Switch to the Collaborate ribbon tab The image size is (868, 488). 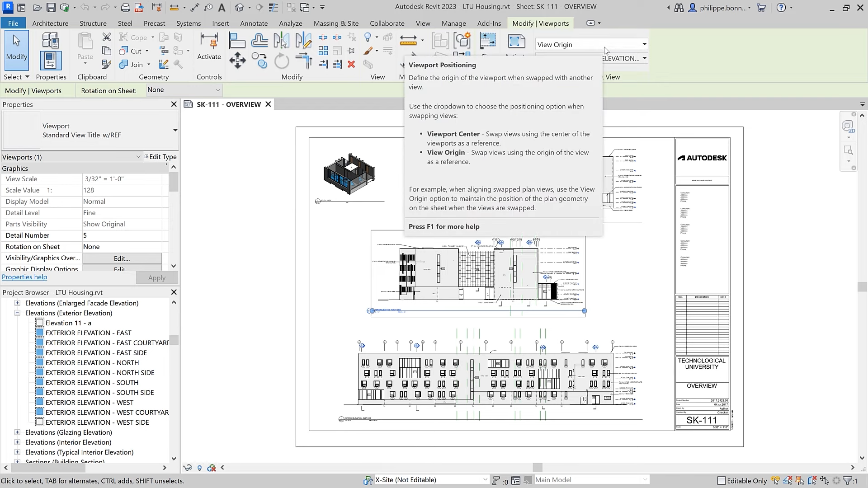(x=387, y=23)
